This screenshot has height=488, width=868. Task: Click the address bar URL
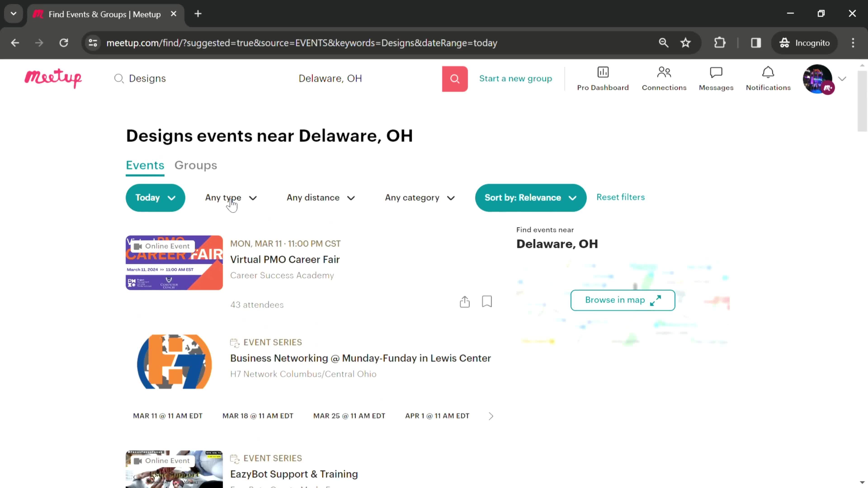click(302, 43)
